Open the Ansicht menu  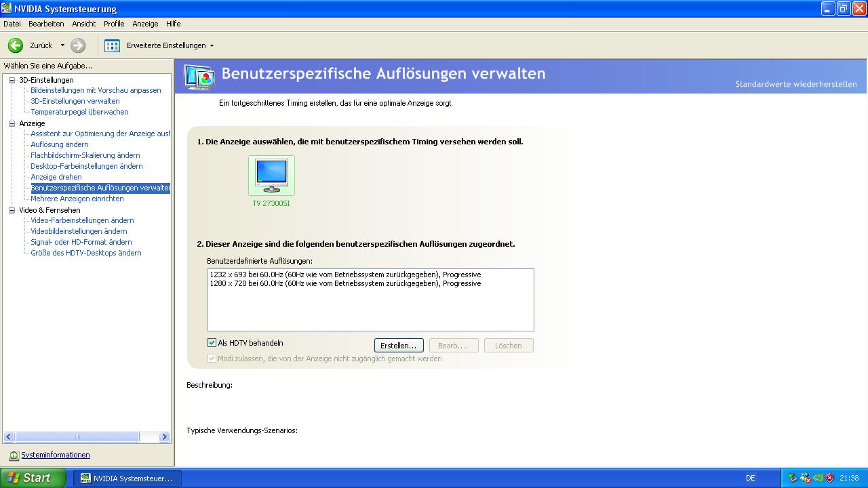coord(84,24)
